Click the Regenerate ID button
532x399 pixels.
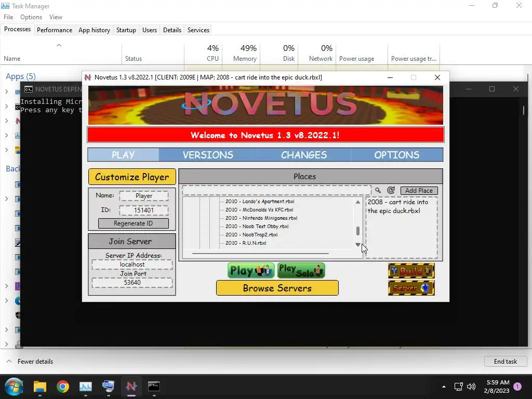point(134,223)
